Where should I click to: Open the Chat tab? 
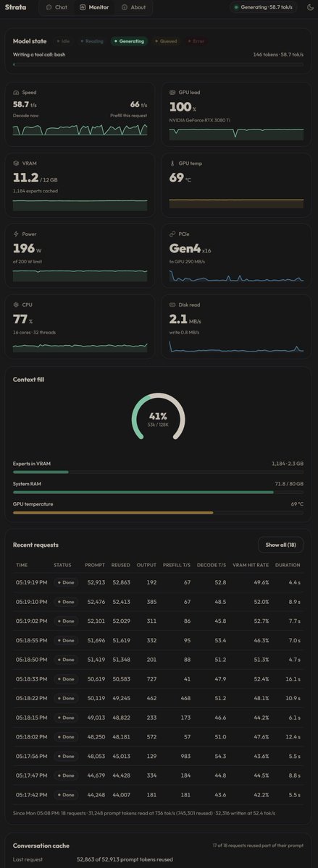point(57,7)
